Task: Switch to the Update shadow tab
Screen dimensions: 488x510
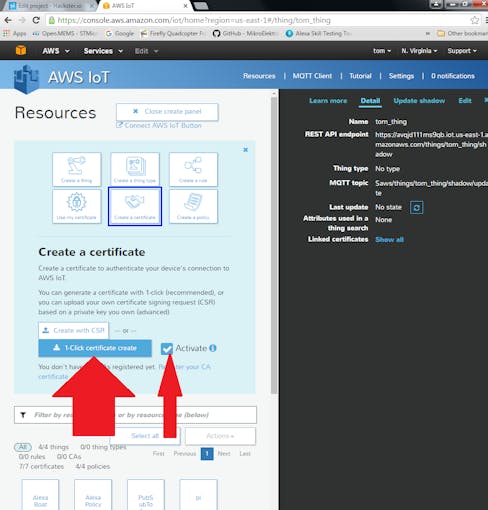Action: (x=419, y=101)
